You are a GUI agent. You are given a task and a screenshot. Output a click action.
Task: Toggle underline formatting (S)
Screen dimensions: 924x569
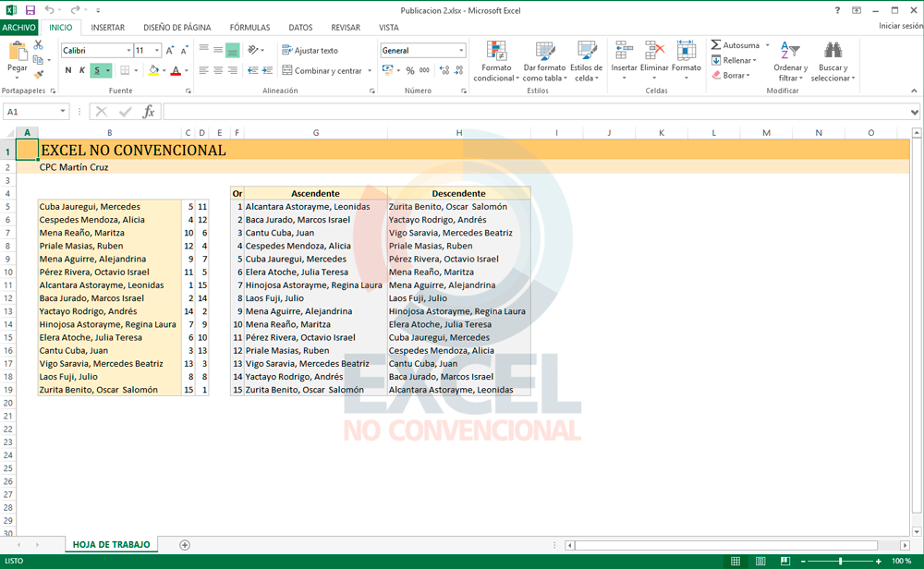coord(96,70)
